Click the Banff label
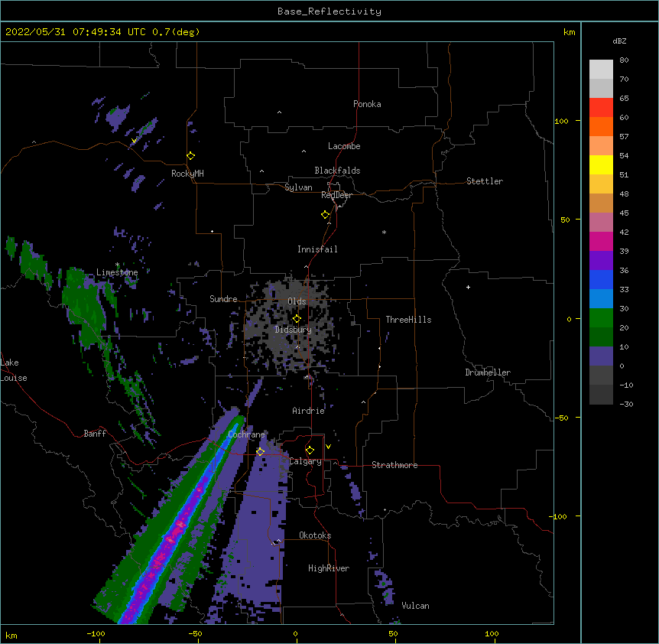The width and height of the screenshot is (659, 644). pos(95,434)
